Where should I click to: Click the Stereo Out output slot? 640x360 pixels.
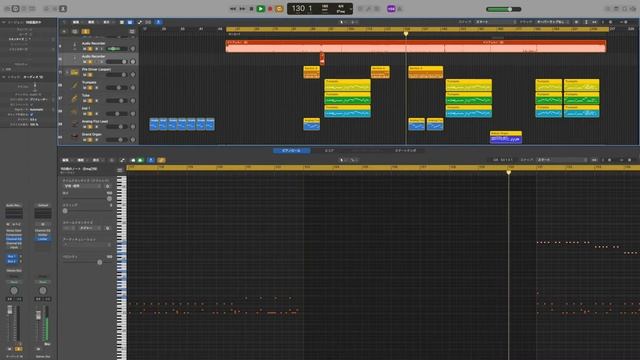14,271
